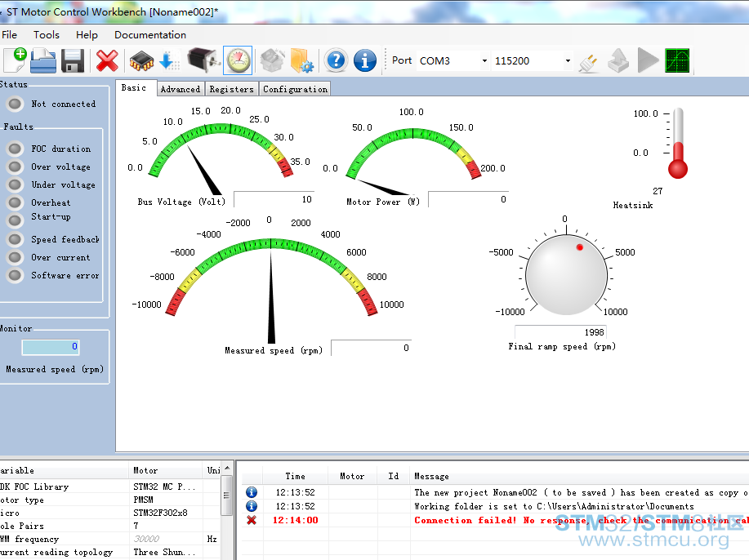Click the red error icon at 12:14:00
The height and width of the screenshot is (560, 749).
[x=252, y=520]
